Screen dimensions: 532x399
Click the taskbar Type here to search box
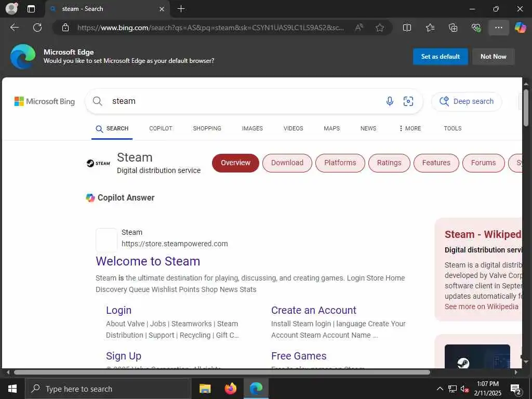[x=108, y=389]
